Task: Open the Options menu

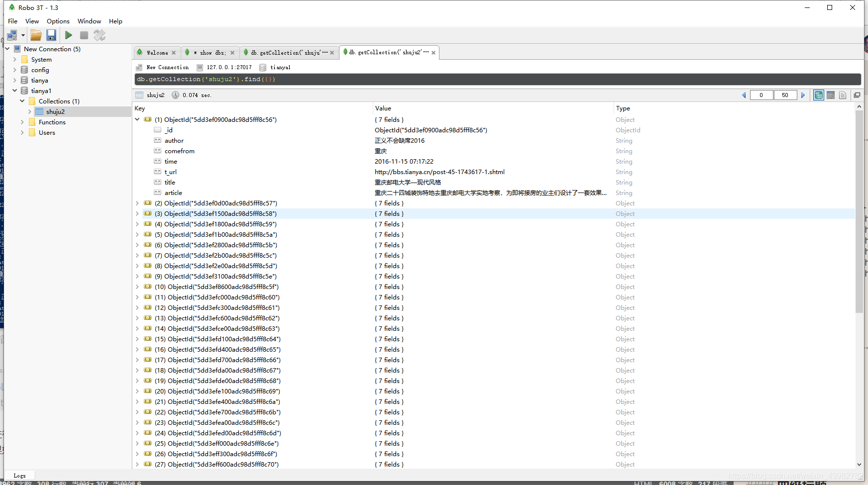Action: pyautogui.click(x=58, y=21)
